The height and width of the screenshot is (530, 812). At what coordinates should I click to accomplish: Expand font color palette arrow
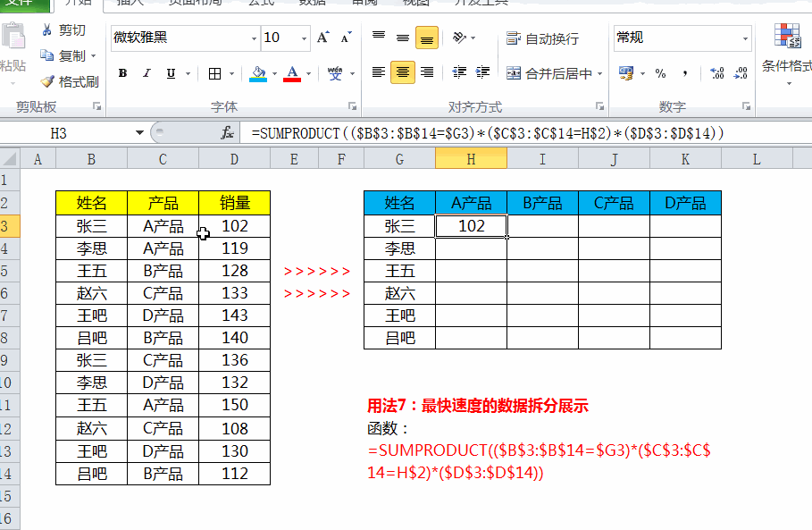pyautogui.click(x=309, y=73)
